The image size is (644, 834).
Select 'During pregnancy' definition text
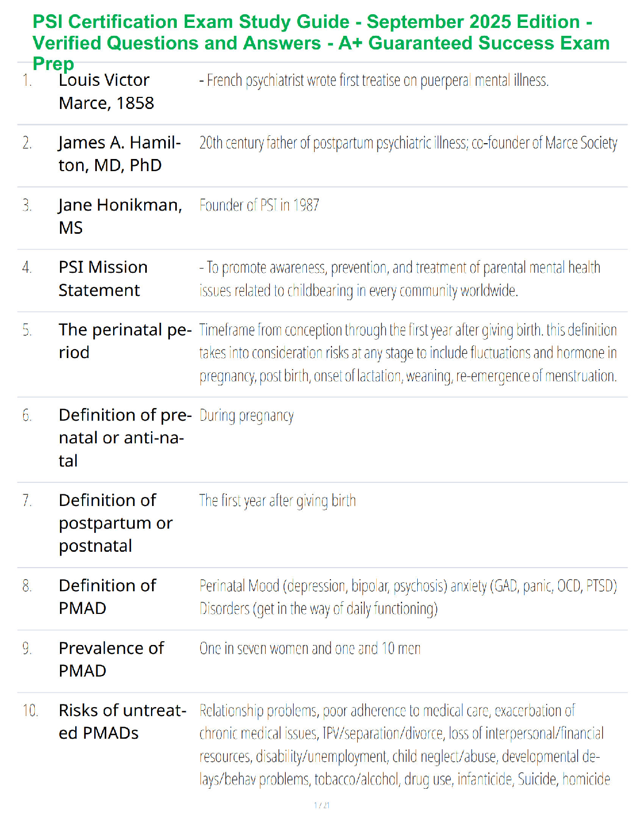(x=246, y=416)
